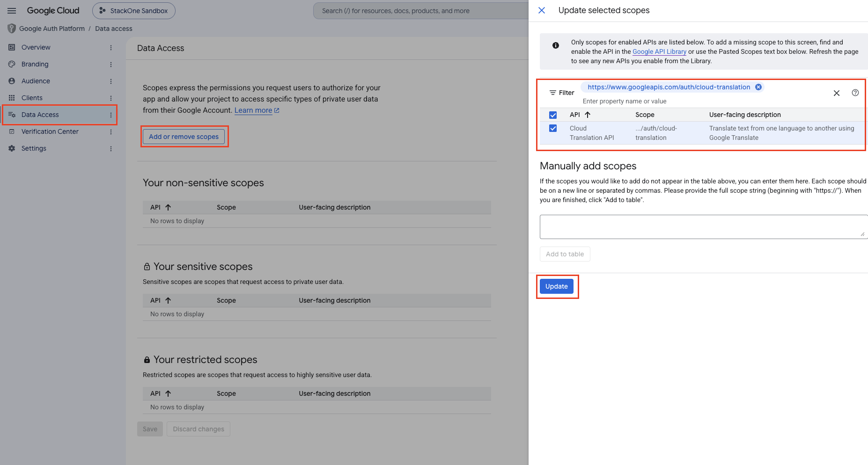Open the filter help question icon
Image resolution: width=868 pixels, height=465 pixels.
(x=855, y=93)
